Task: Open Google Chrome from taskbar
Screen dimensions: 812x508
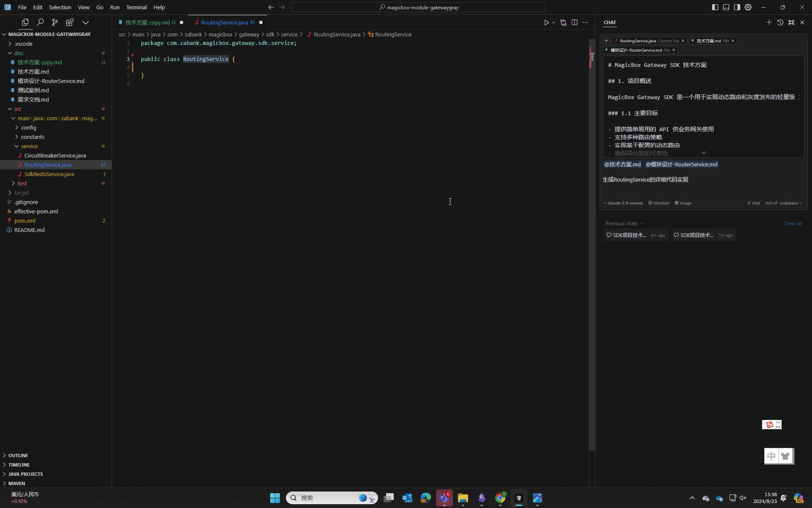Action: coord(500,498)
